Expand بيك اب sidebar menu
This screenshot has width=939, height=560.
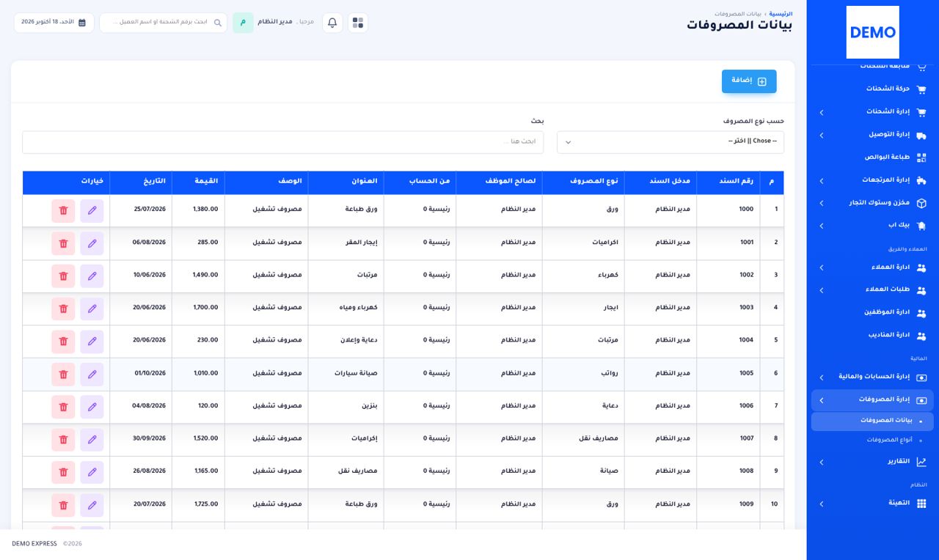(x=872, y=226)
